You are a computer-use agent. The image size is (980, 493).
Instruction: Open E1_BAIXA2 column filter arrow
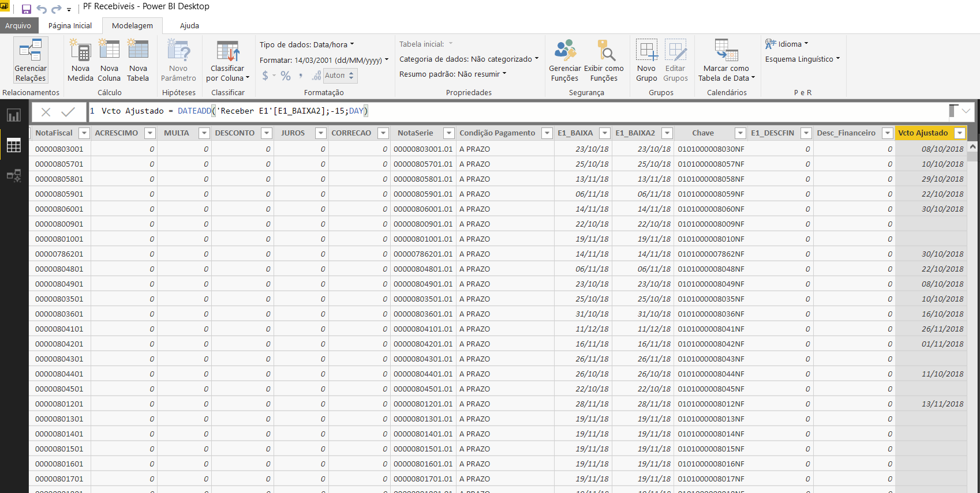point(667,133)
